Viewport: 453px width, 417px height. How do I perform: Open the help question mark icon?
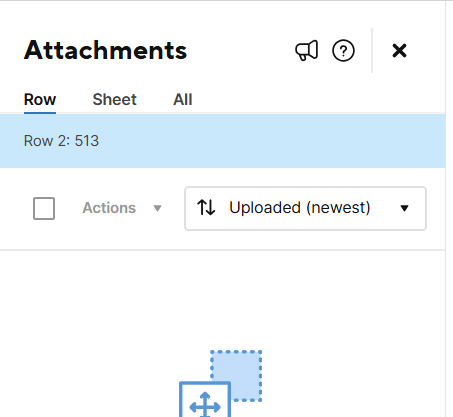pos(343,51)
